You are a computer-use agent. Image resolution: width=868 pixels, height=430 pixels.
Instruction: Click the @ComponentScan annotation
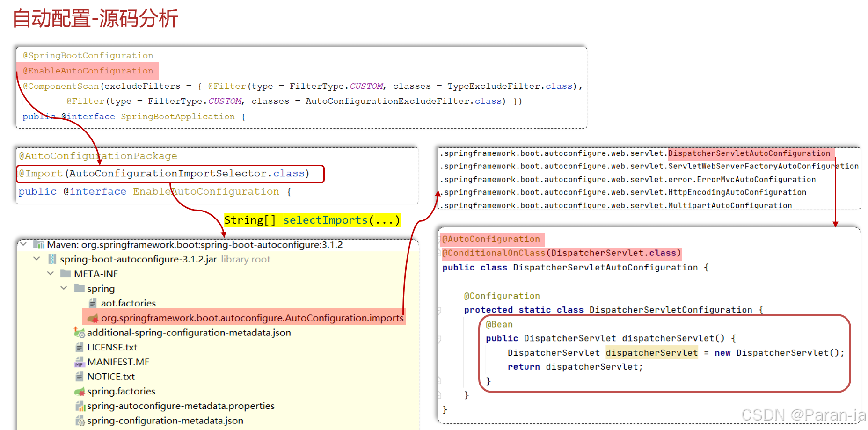click(61, 86)
